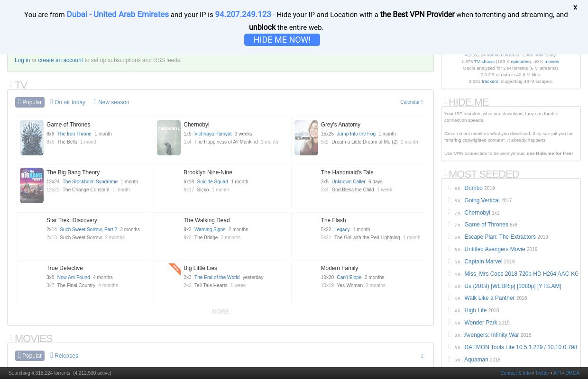Open Escape Plan: The Extractors torrent
This screenshot has height=379, width=588.
[500, 237]
